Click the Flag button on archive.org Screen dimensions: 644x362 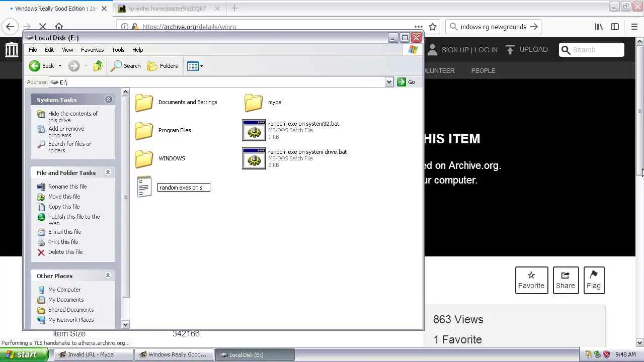pos(594,280)
